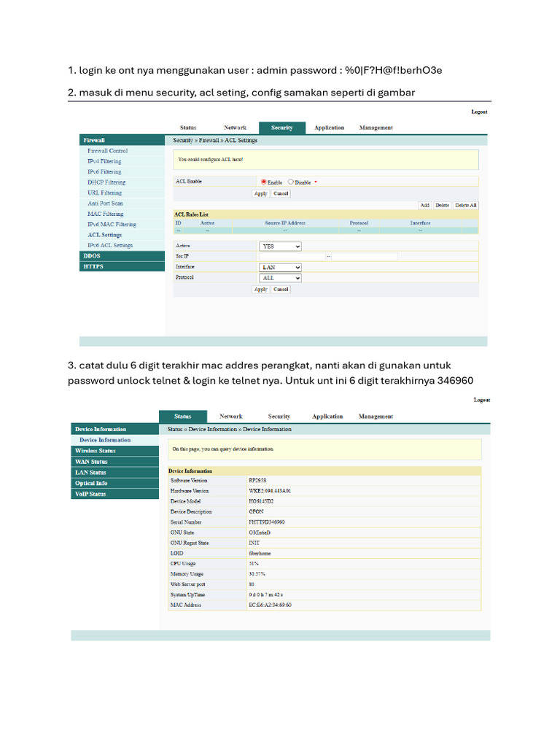Click Cancel below the Protocol dropdown

coord(281,289)
